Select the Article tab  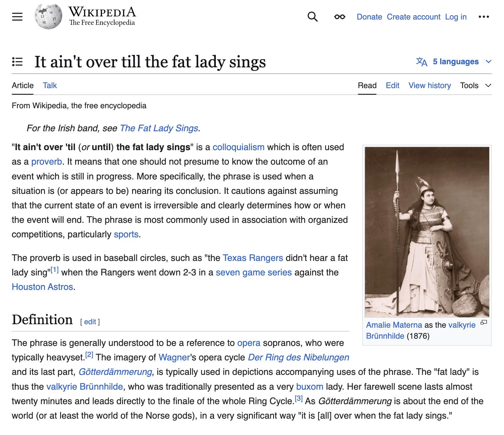tap(23, 85)
